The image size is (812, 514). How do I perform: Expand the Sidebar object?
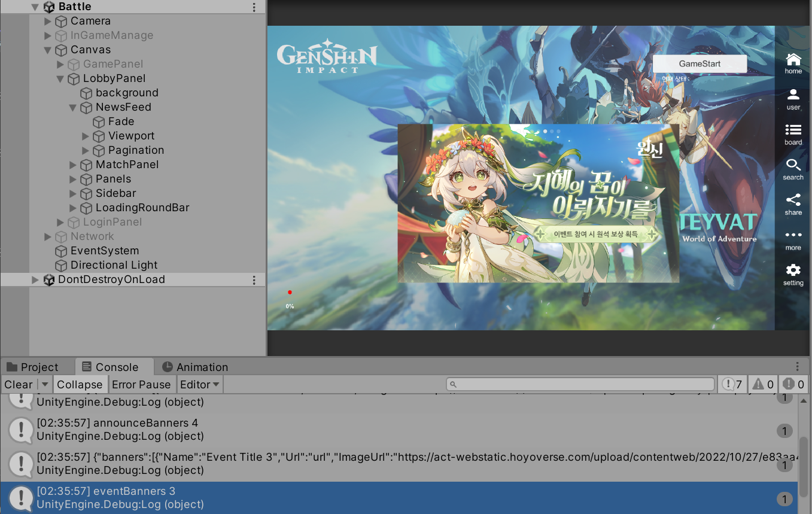[x=72, y=193]
